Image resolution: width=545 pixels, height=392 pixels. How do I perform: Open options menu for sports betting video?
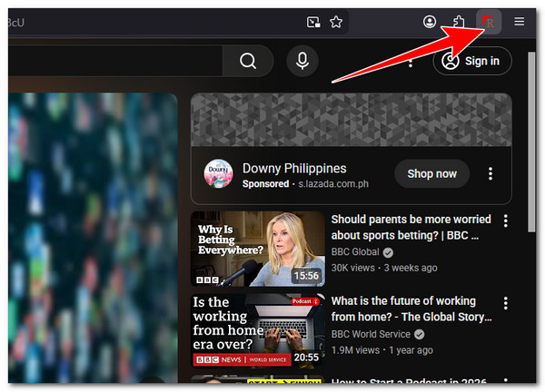[x=505, y=220]
